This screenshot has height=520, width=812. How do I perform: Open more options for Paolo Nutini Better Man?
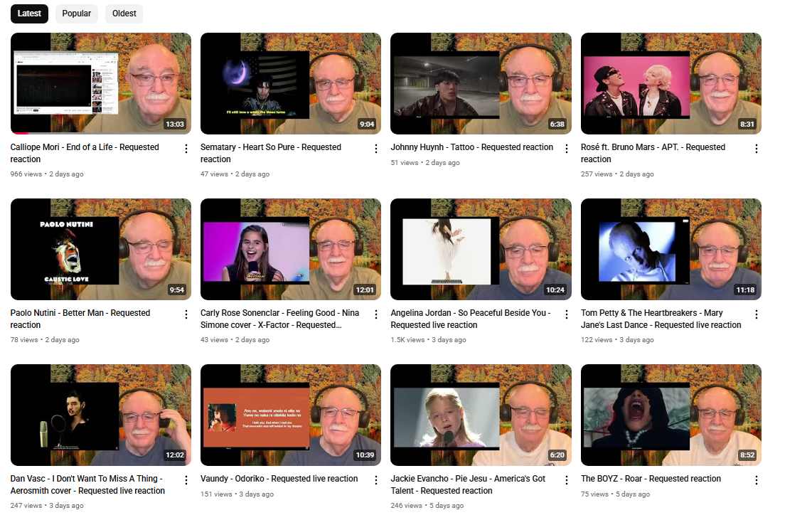click(x=186, y=314)
